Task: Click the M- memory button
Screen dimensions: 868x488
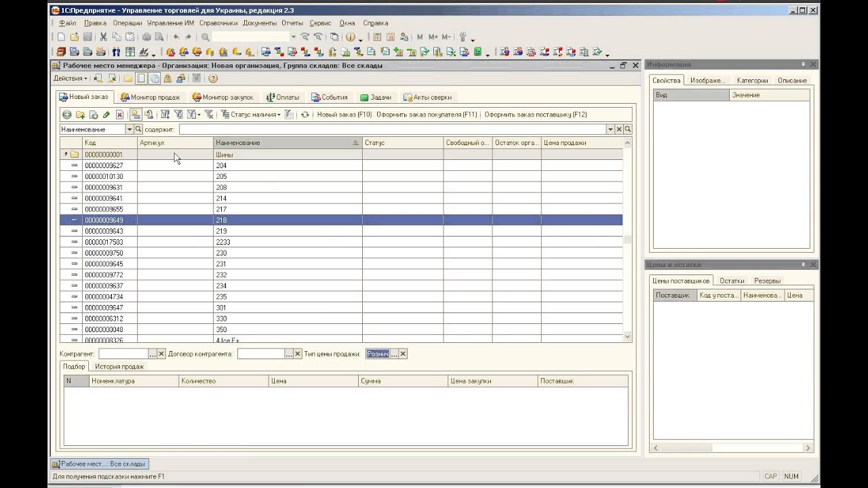Action: (446, 37)
